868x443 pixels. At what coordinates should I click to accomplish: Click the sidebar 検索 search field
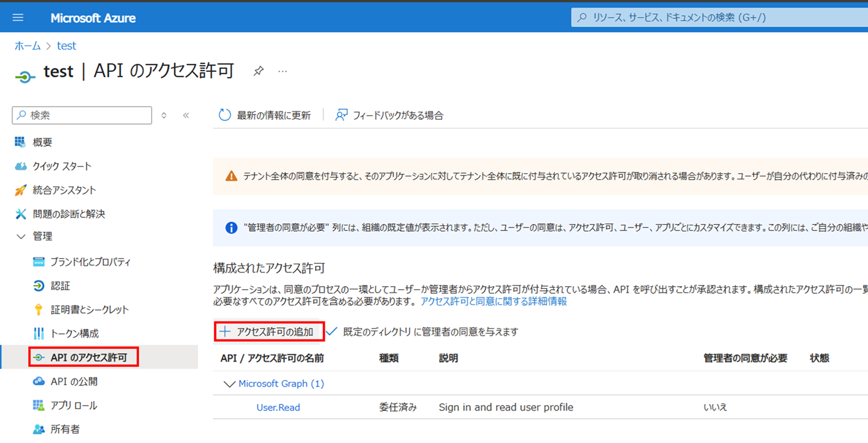click(x=82, y=115)
